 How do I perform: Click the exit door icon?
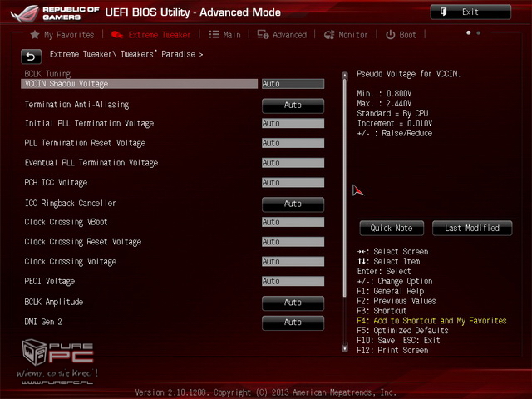(x=443, y=12)
